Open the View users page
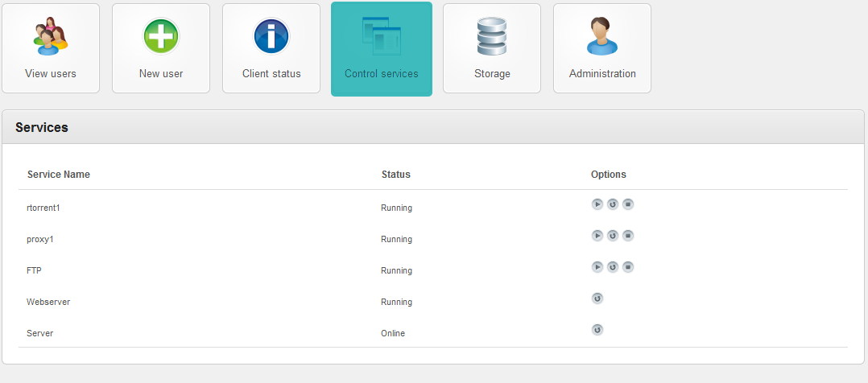868x383 pixels. point(51,48)
